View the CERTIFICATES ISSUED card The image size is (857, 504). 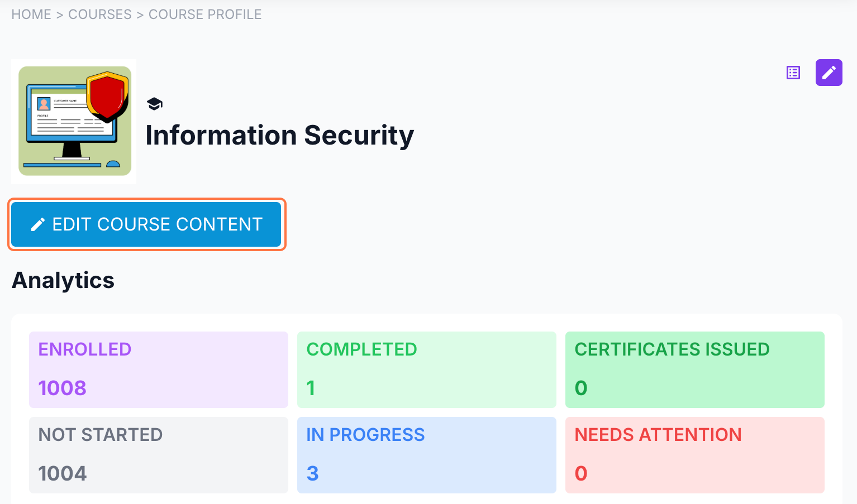[x=694, y=369]
